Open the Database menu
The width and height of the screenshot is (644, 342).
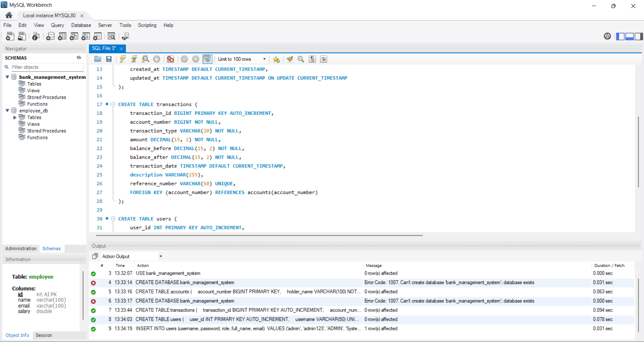[x=81, y=25]
